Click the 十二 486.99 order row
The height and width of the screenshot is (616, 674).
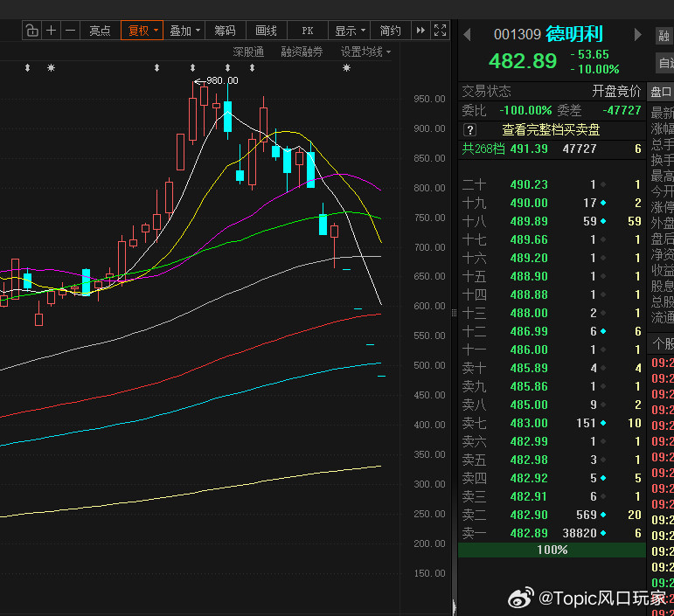pyautogui.click(x=552, y=331)
